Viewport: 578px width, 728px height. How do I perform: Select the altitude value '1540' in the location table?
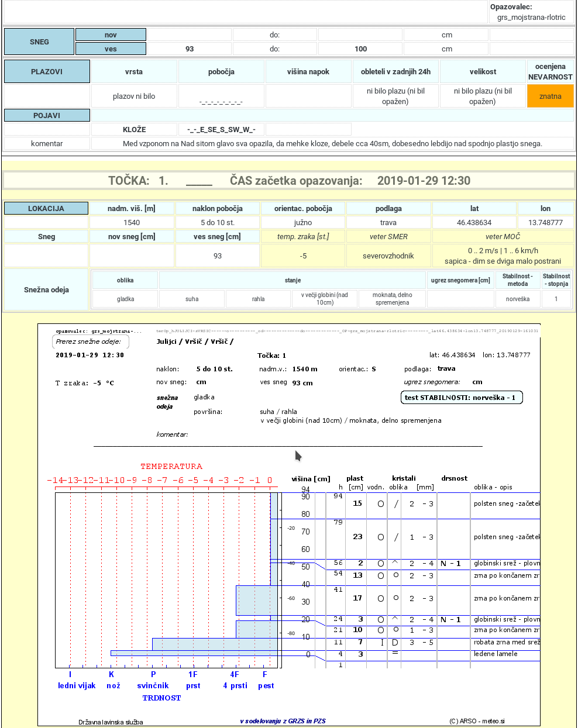pos(132,222)
